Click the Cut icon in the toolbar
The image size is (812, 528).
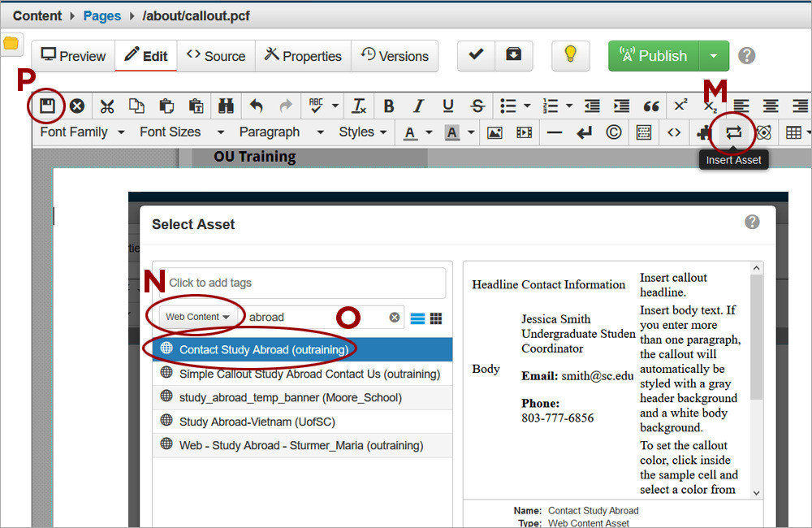[107, 106]
